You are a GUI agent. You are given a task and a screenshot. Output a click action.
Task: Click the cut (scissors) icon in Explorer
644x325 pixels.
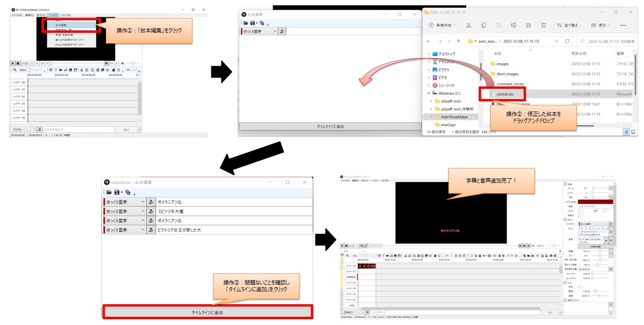point(468,25)
